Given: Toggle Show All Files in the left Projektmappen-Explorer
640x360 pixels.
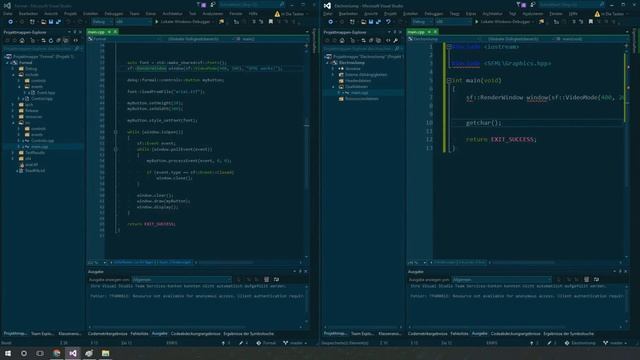Looking at the screenshot, I should click(x=65, y=40).
